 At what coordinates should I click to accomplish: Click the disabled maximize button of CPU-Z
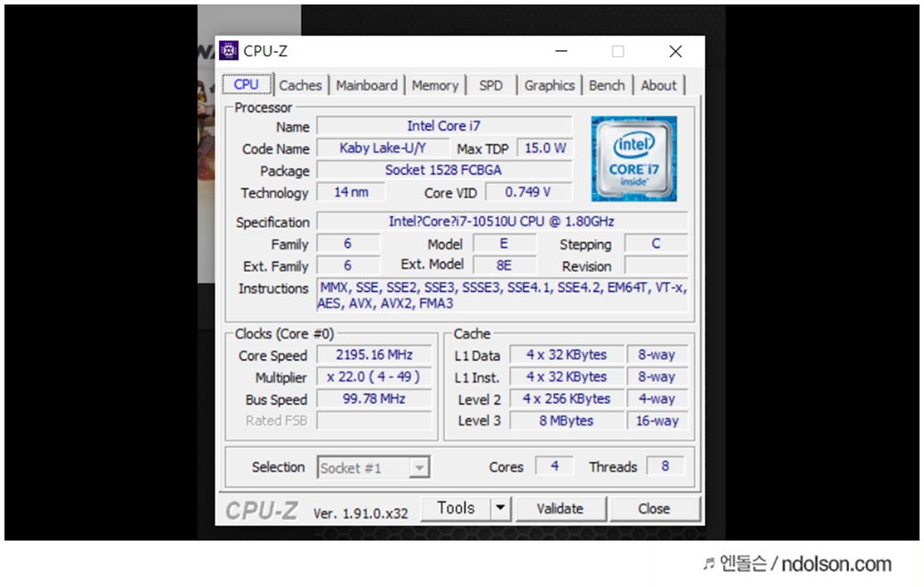tap(617, 51)
